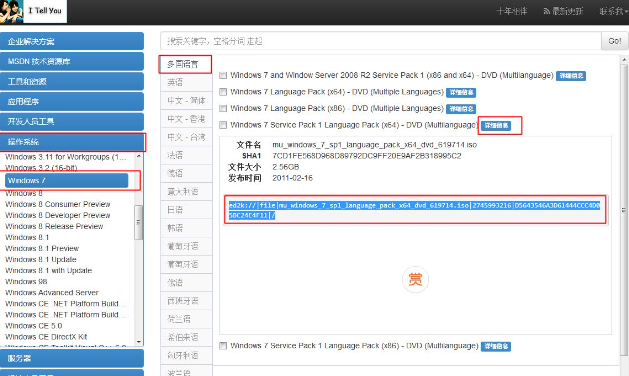
Task: Select Windows CE DirectX Kit entry
Action: tap(46, 337)
